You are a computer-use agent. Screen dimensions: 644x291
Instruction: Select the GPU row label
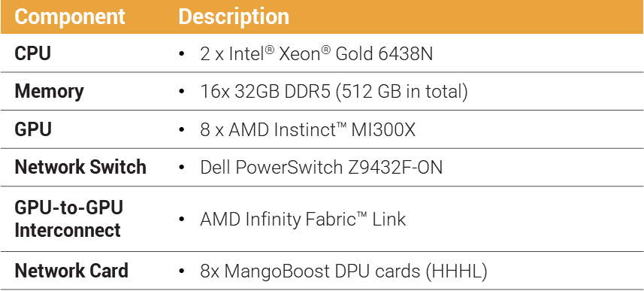33,129
